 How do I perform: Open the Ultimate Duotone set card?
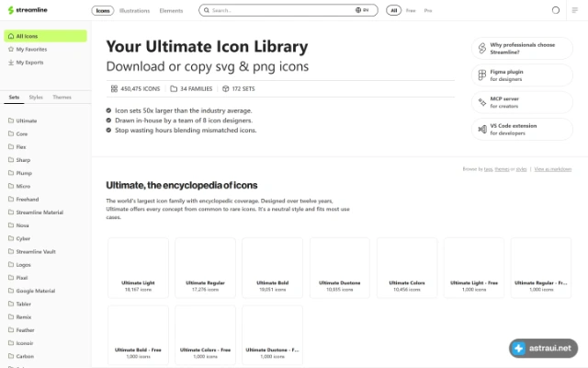339,268
